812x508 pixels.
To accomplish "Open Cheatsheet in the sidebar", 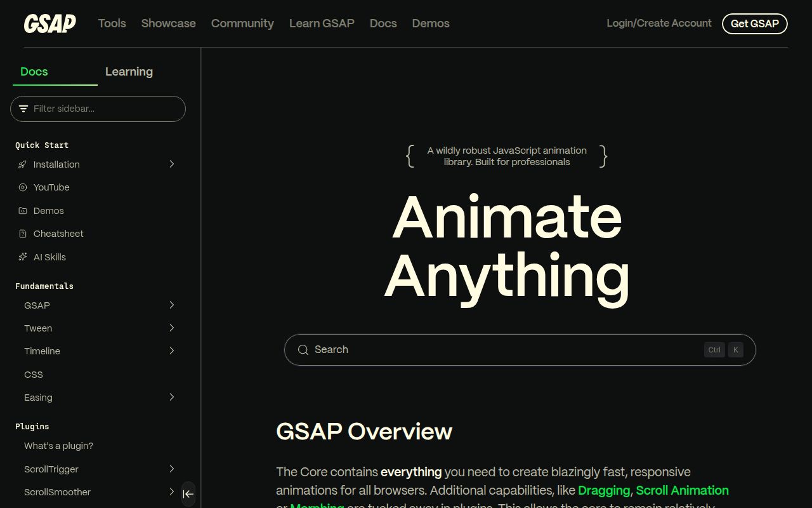I will click(58, 234).
